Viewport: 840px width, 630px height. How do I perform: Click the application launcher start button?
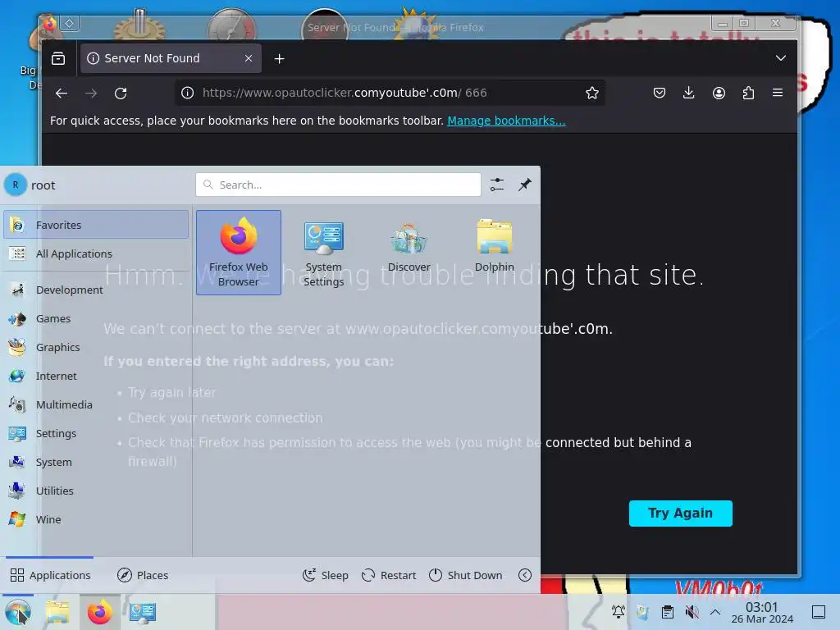coord(18,612)
